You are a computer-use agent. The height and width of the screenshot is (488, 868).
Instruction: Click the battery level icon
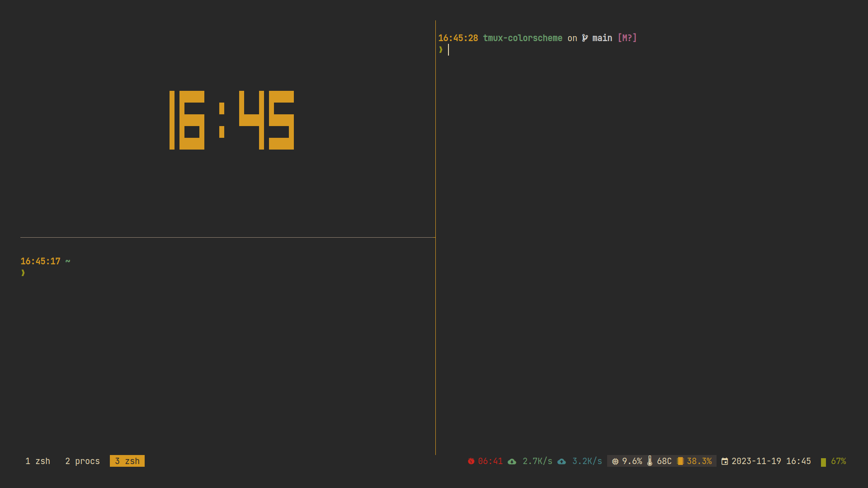823,462
